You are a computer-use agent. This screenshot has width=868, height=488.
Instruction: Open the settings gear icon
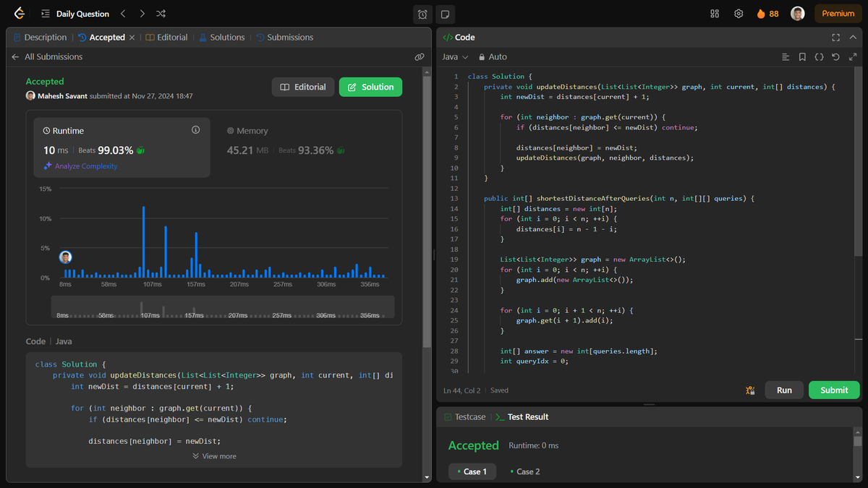click(x=739, y=14)
